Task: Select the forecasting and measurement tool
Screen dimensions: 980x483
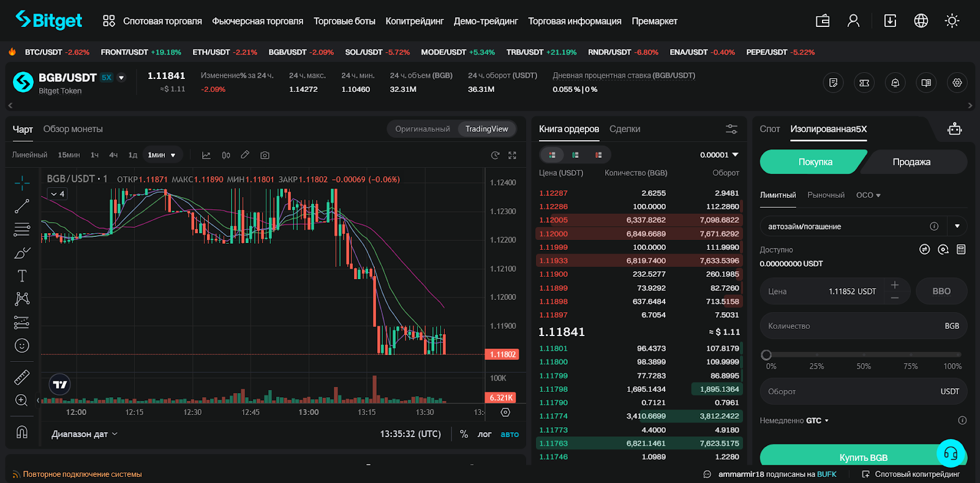Action: coord(22,322)
